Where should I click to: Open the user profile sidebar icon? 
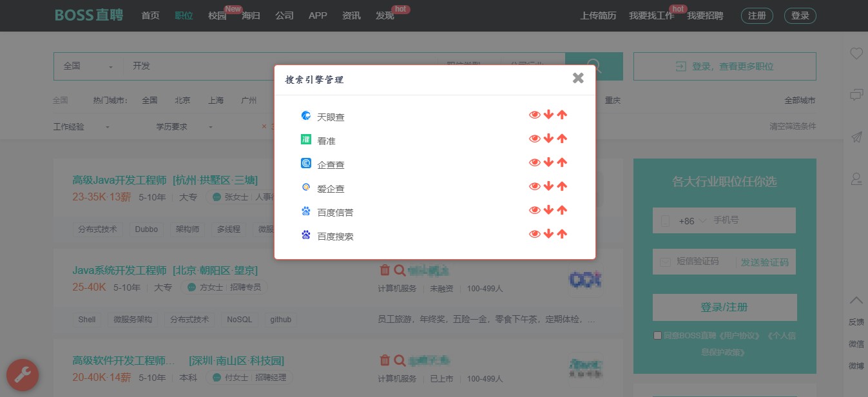pos(856,179)
